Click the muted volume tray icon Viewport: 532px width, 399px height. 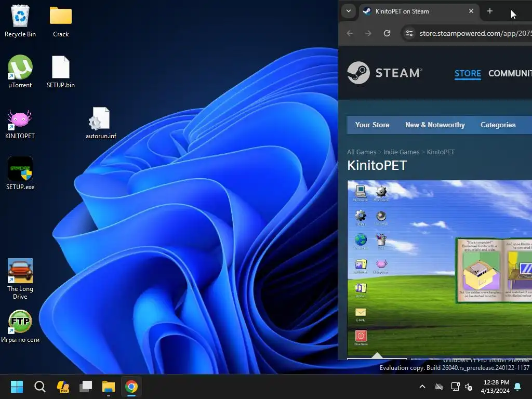(x=469, y=387)
